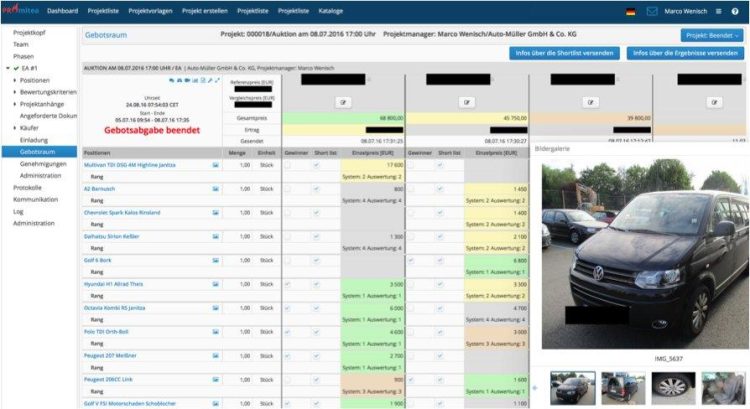The image size is (750, 409).
Task: Toggle Gewinner checkbox beside the 3 500 Hyundai bid
Action: [287, 284]
